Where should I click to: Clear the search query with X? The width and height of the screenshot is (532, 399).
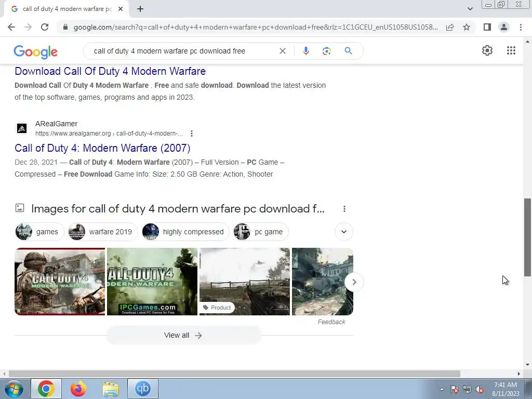282,51
